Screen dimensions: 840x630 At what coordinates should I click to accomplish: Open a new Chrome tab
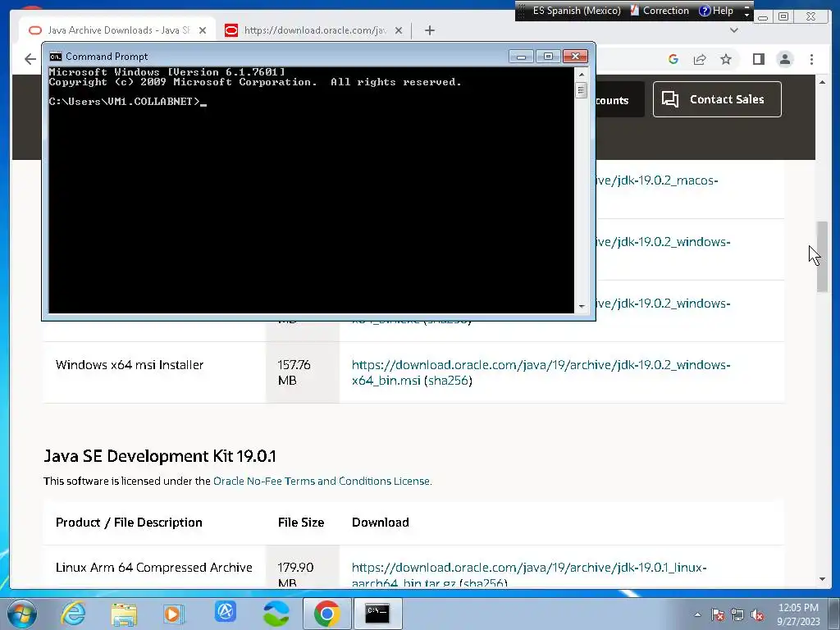click(430, 30)
